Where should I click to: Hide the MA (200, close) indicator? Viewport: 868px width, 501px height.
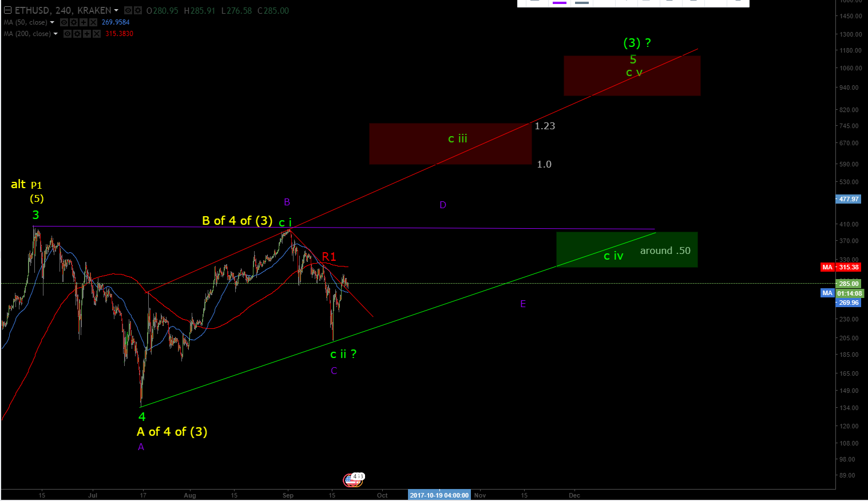click(x=67, y=34)
